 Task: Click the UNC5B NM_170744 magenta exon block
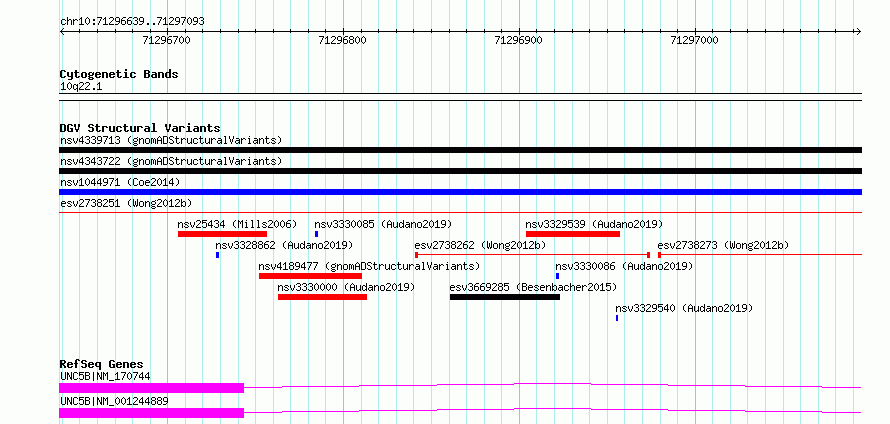(152, 388)
